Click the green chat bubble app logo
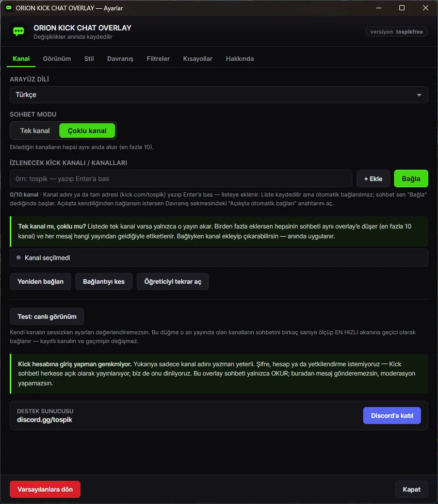438x504 pixels. pyautogui.click(x=19, y=31)
